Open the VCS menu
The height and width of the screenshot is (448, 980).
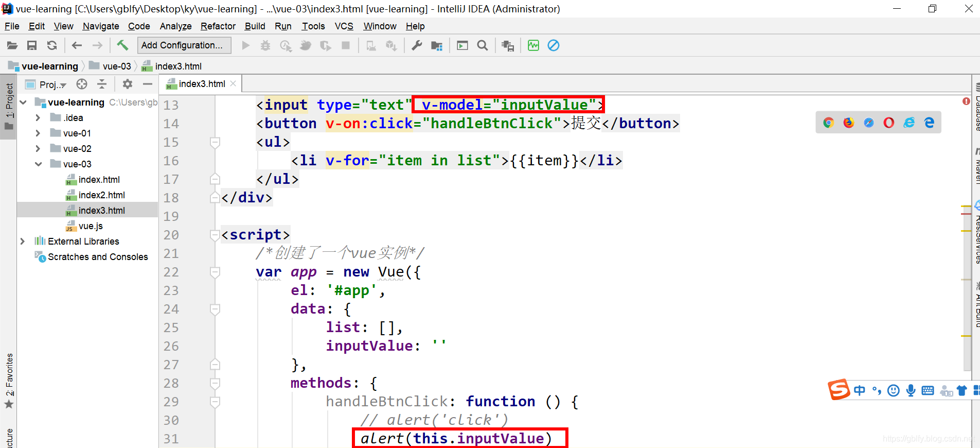(x=344, y=26)
